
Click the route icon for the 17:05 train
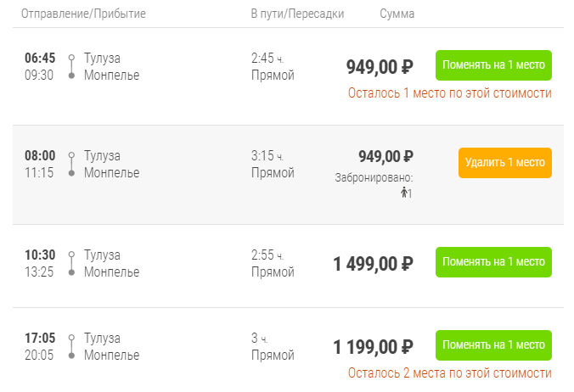pos(71,346)
